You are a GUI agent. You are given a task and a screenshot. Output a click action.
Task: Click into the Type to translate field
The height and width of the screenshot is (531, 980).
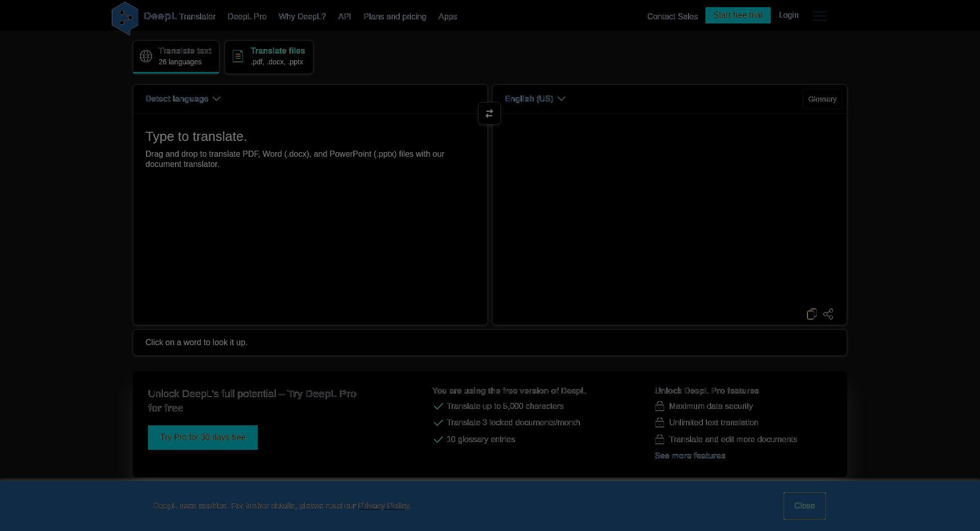(x=310, y=219)
